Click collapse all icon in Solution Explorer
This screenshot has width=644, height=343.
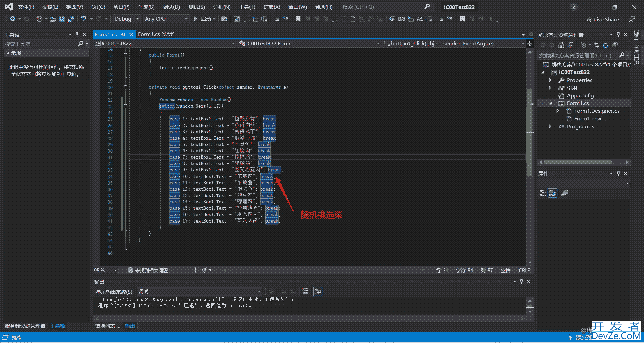click(615, 45)
